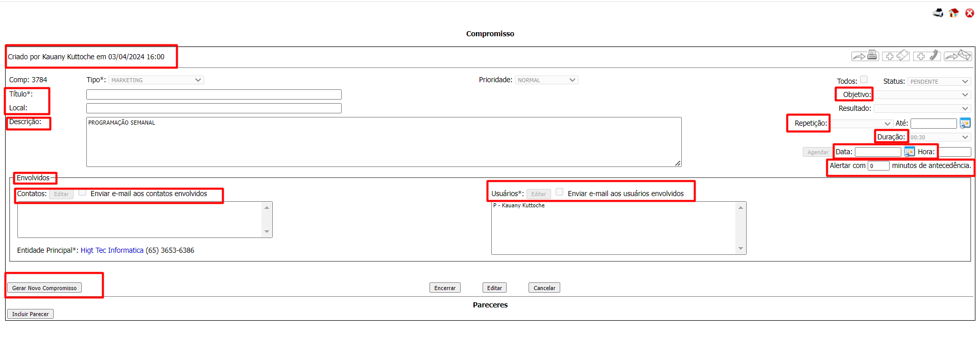Viewport: 980px width, 359px height.
Task: Open the Higt Tec Informatica link
Action: coord(112,250)
